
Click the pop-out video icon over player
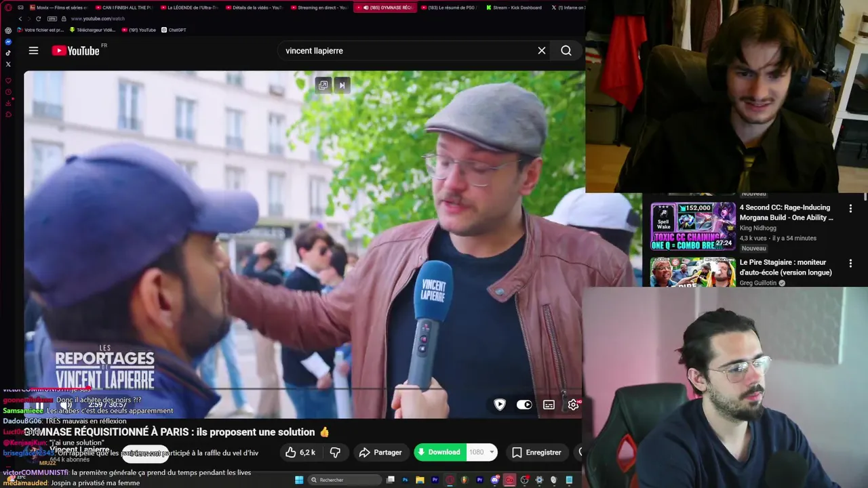point(323,85)
